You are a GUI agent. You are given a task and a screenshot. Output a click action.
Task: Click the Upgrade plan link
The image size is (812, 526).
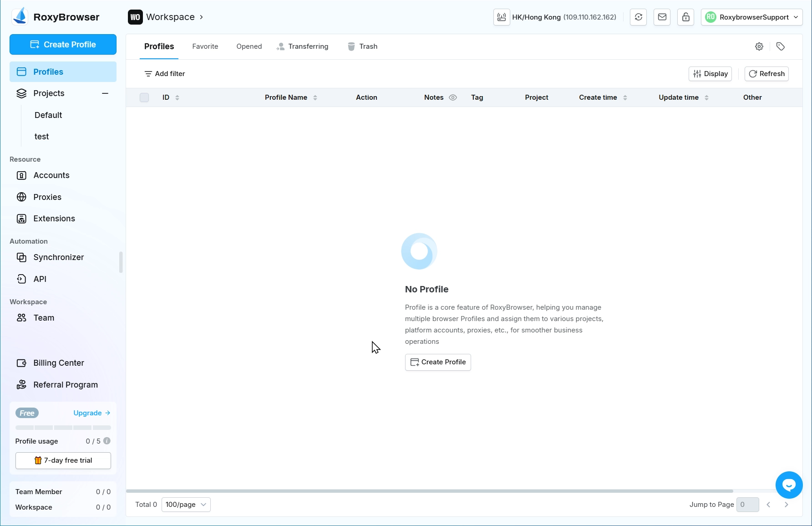[91, 413]
